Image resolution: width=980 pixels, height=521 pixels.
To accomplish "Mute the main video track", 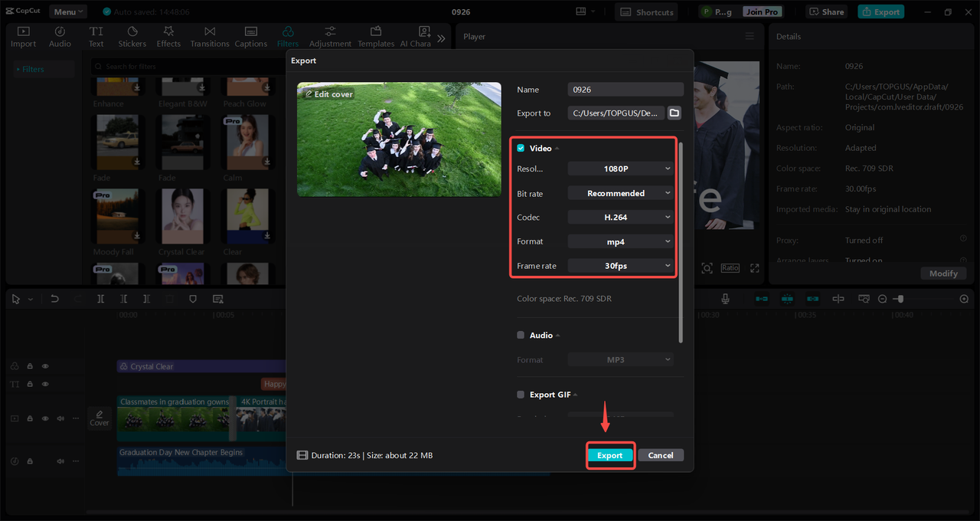I will pyautogui.click(x=60, y=418).
